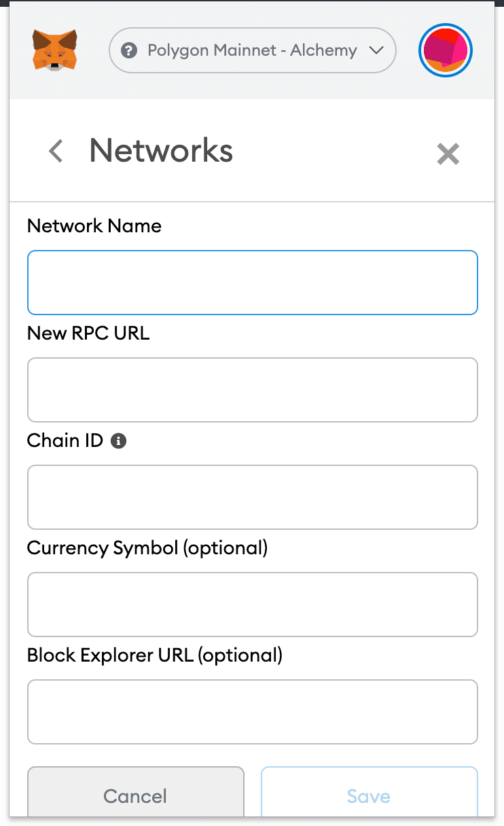Click the Chain ID label text

point(65,441)
